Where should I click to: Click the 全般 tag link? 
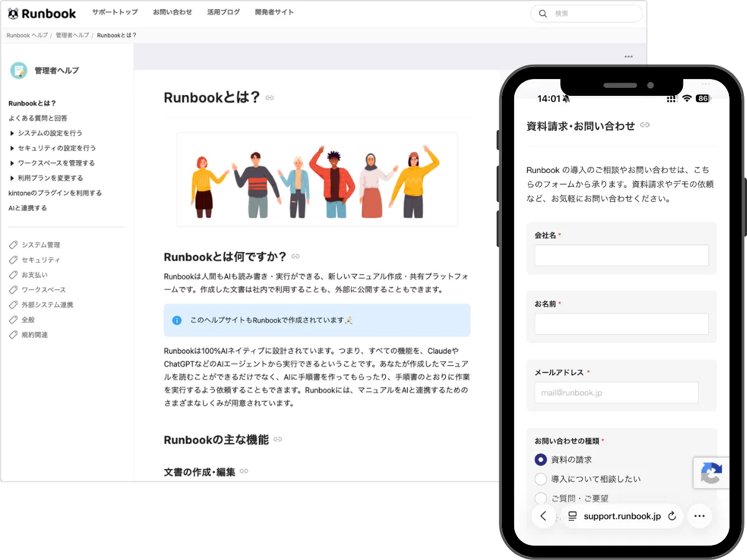point(28,320)
